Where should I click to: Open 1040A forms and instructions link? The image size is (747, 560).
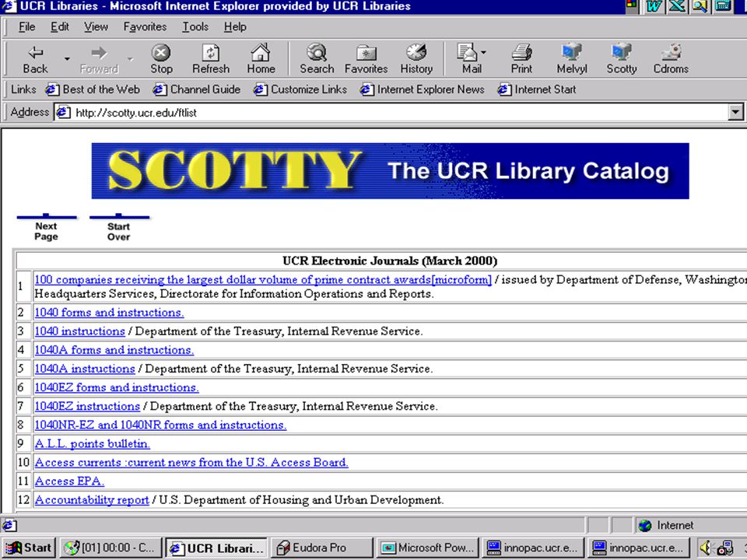[x=114, y=350]
